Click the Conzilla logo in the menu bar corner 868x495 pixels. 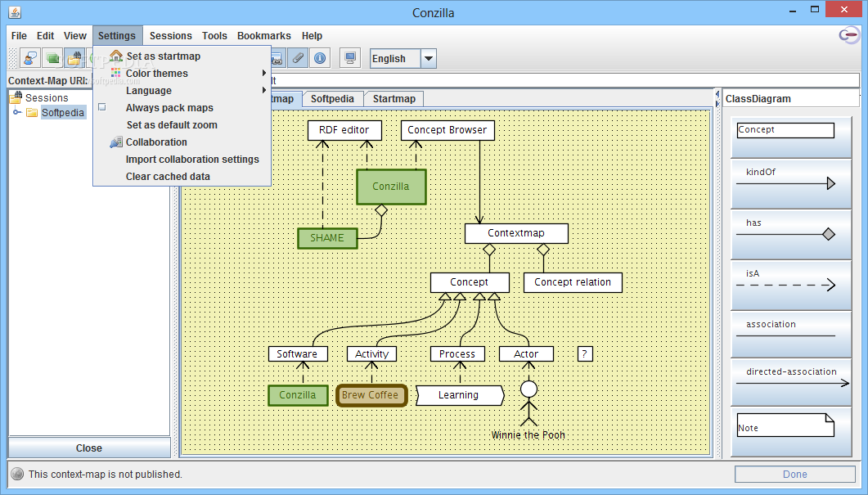click(x=849, y=35)
